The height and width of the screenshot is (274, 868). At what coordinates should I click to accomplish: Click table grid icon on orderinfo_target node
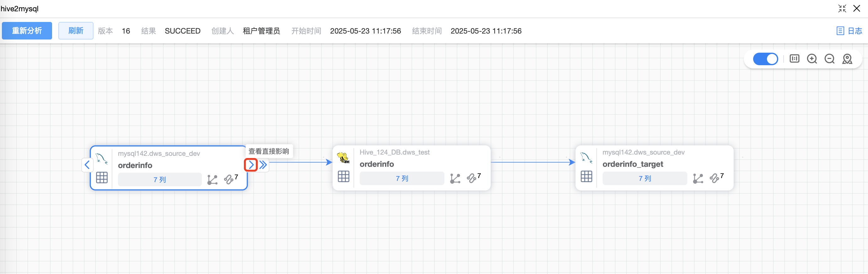pos(586,177)
